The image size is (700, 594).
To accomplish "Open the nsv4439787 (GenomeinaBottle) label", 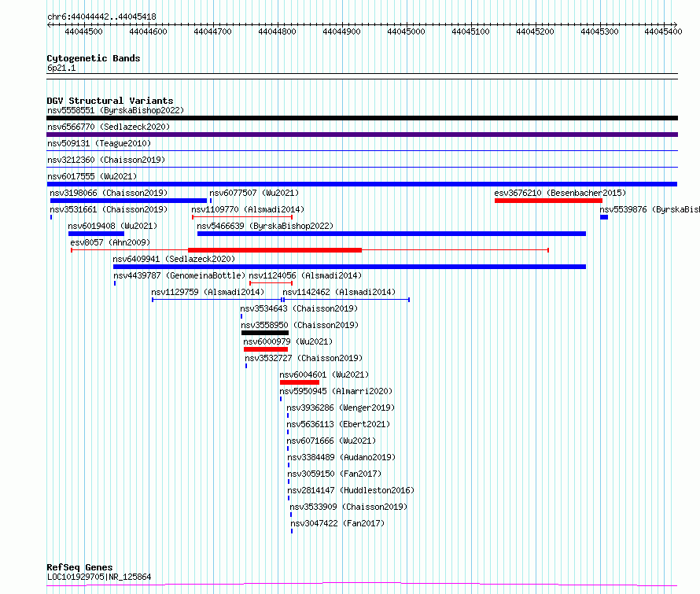I will [x=179, y=275].
